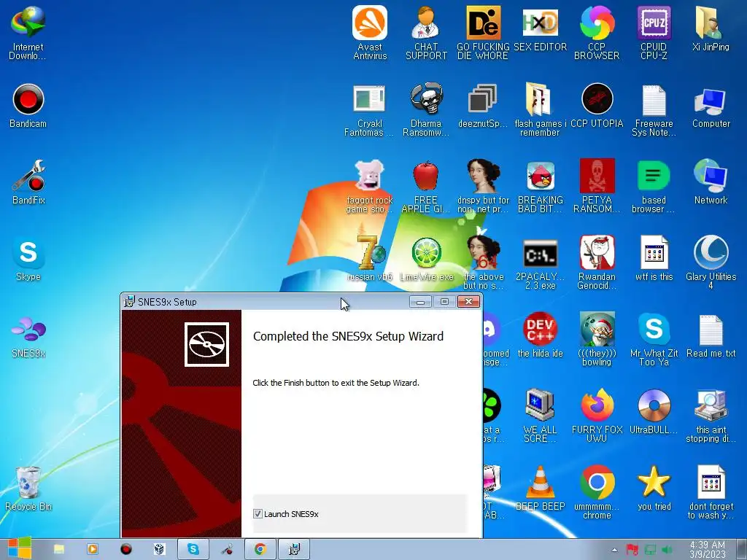Image resolution: width=747 pixels, height=560 pixels.
Task: Select the this aint stopping di... icon
Action: pyautogui.click(x=711, y=416)
